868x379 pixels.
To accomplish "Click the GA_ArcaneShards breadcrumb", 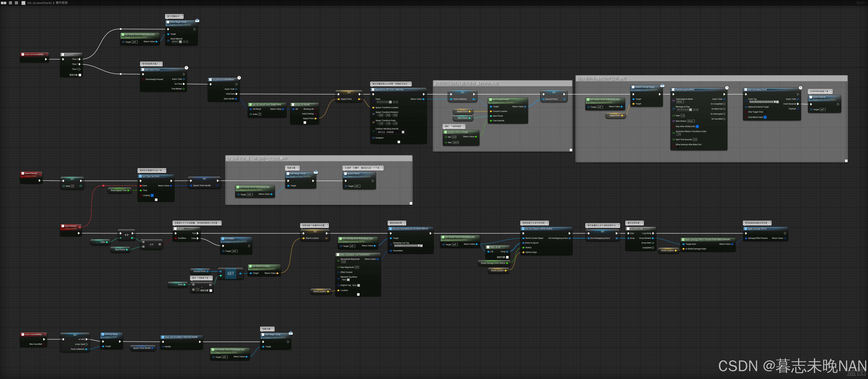I will (40, 3).
